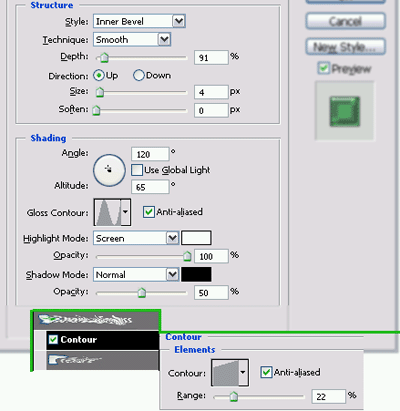Click the Cancel button
This screenshot has height=411, width=400.
(x=346, y=21)
